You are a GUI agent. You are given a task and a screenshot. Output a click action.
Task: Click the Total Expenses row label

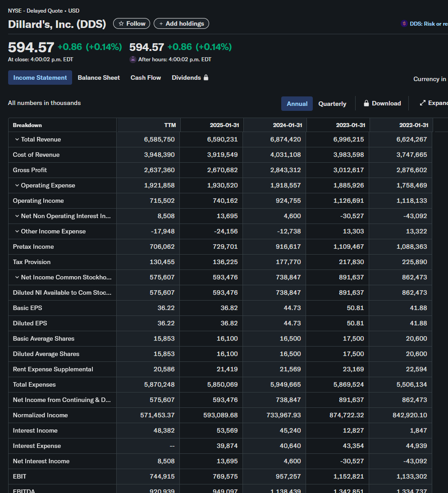coord(34,384)
